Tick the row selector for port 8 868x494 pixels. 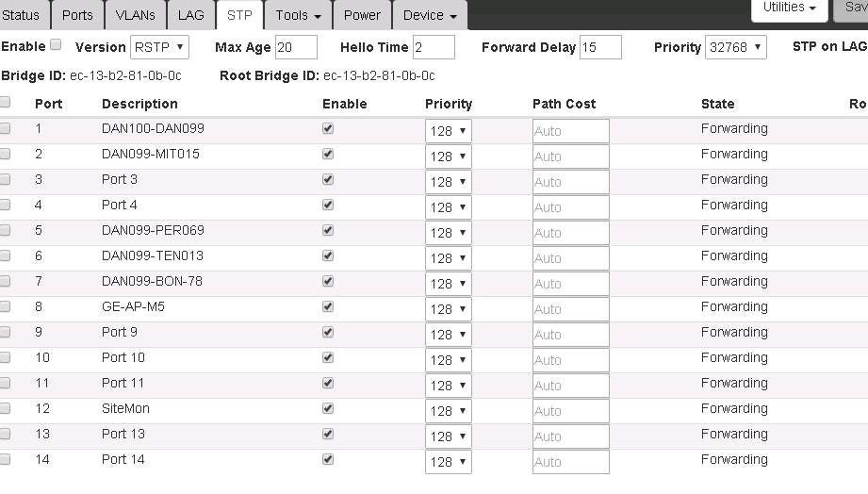coord(6,307)
